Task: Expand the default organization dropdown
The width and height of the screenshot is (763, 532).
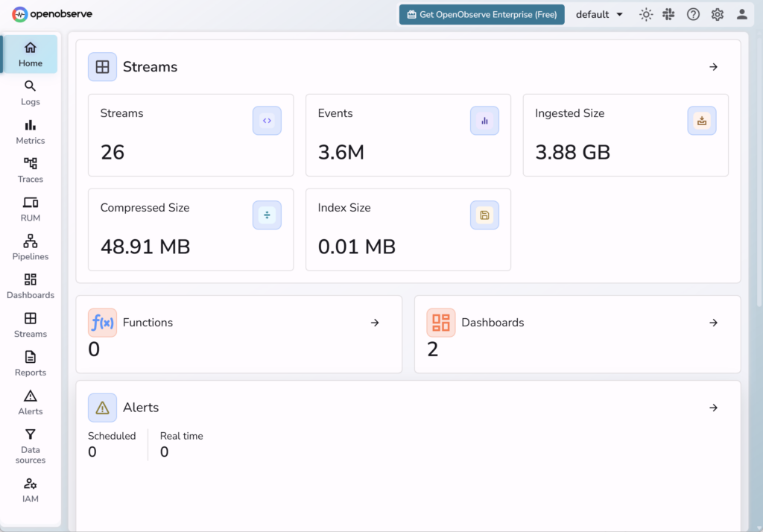Action: click(599, 14)
